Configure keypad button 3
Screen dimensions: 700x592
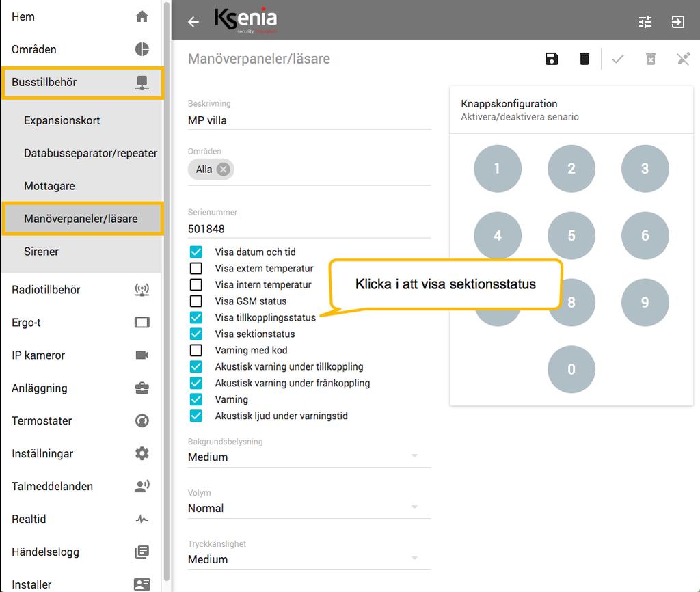pos(645,168)
